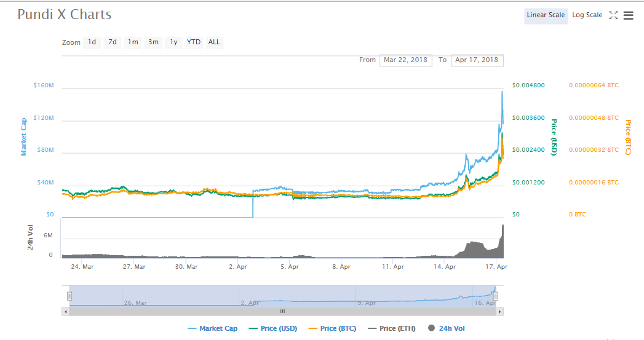Select Linear Scale

point(546,15)
